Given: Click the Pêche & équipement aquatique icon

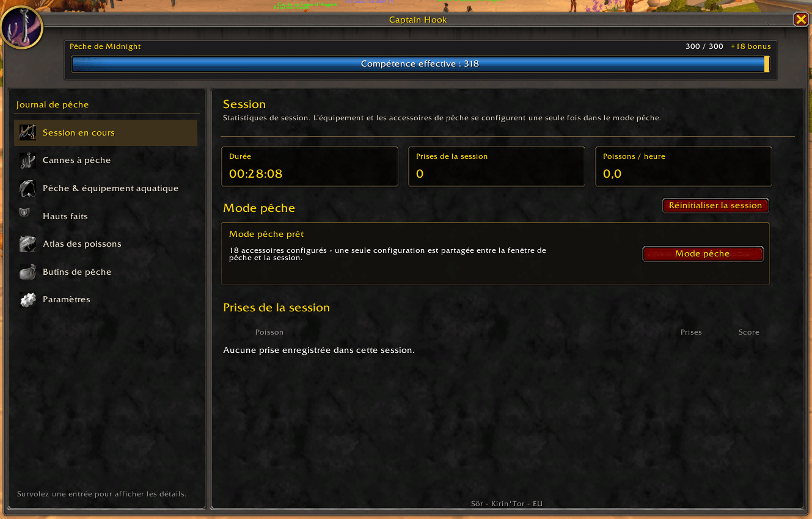Looking at the screenshot, I should (x=27, y=188).
